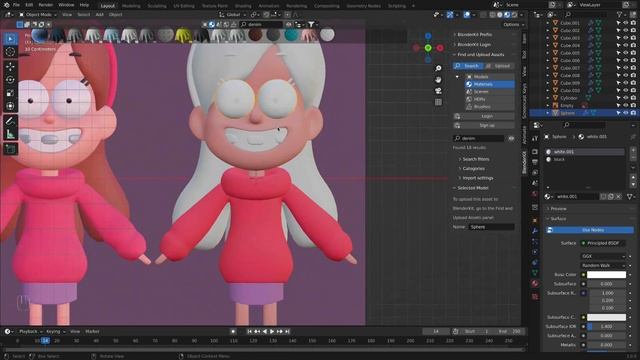
Task: Hide Cube.005 in viewport eye icon
Action: pyautogui.click(x=626, y=53)
